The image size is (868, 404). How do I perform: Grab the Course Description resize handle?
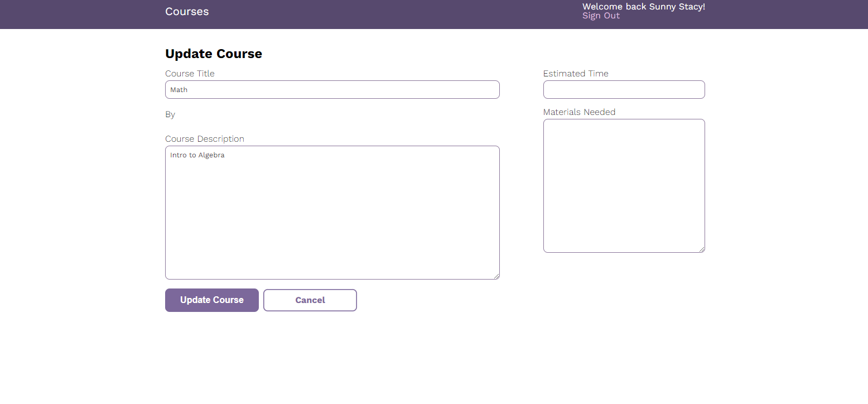(x=496, y=276)
